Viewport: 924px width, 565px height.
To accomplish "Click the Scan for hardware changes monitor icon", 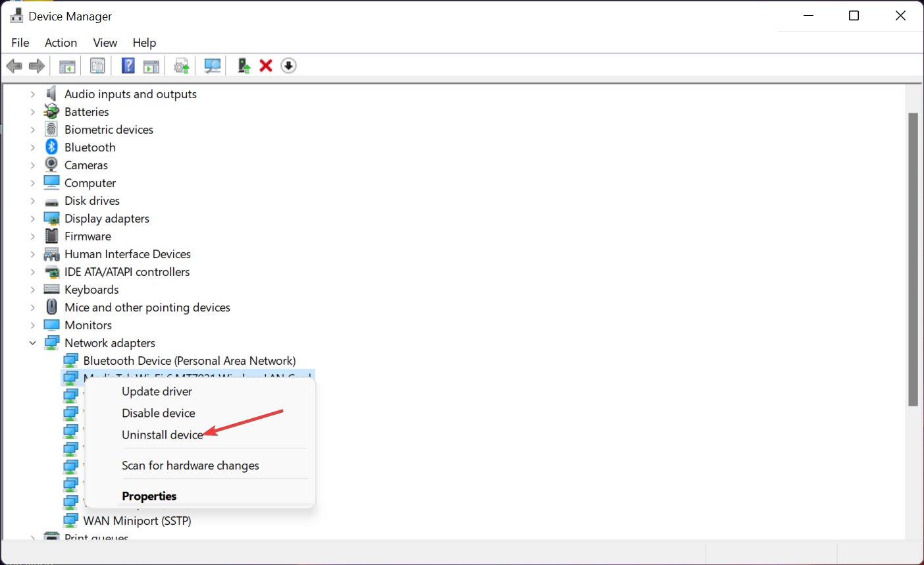I will click(212, 66).
